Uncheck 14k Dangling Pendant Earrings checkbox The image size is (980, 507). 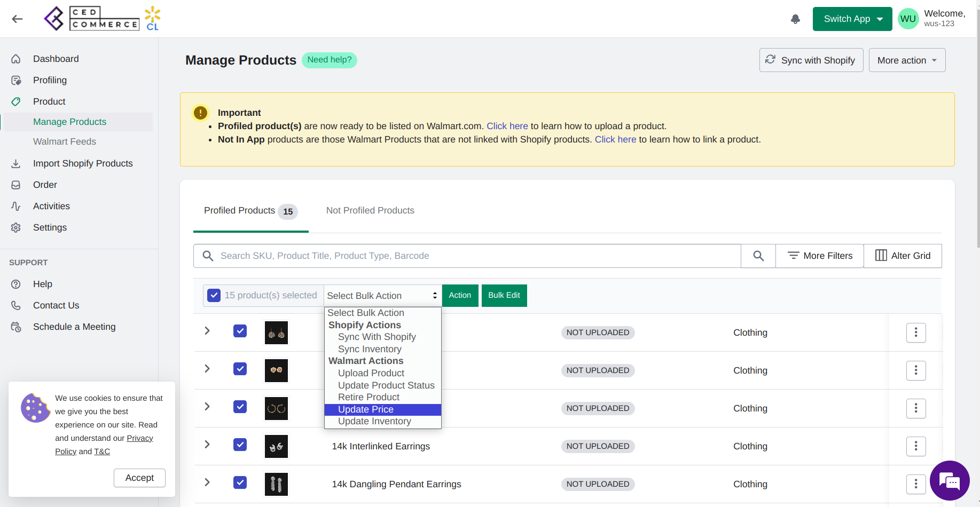pos(240,482)
